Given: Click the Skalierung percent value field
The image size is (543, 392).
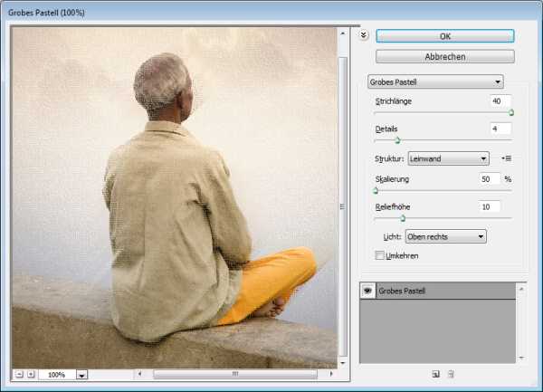Looking at the screenshot, I should [x=490, y=179].
